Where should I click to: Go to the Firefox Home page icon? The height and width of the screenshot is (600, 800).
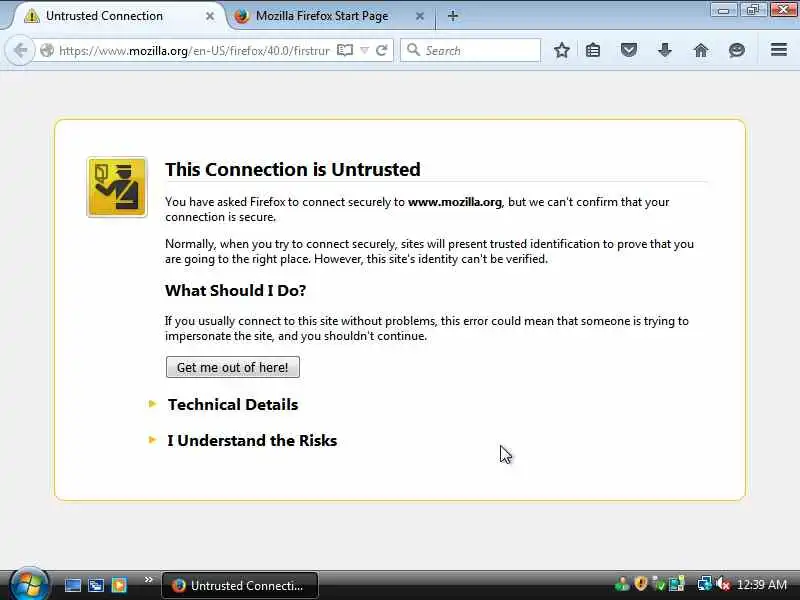(701, 50)
